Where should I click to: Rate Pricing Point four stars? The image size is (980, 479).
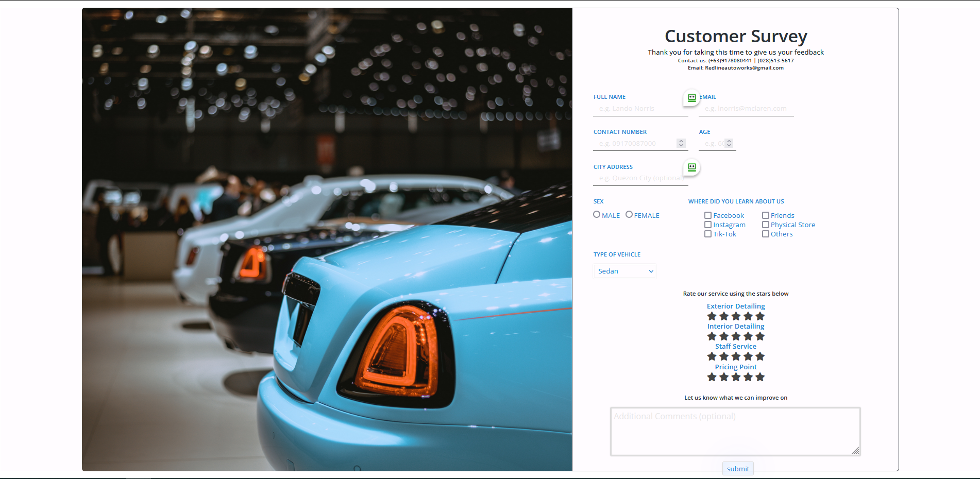[748, 377]
